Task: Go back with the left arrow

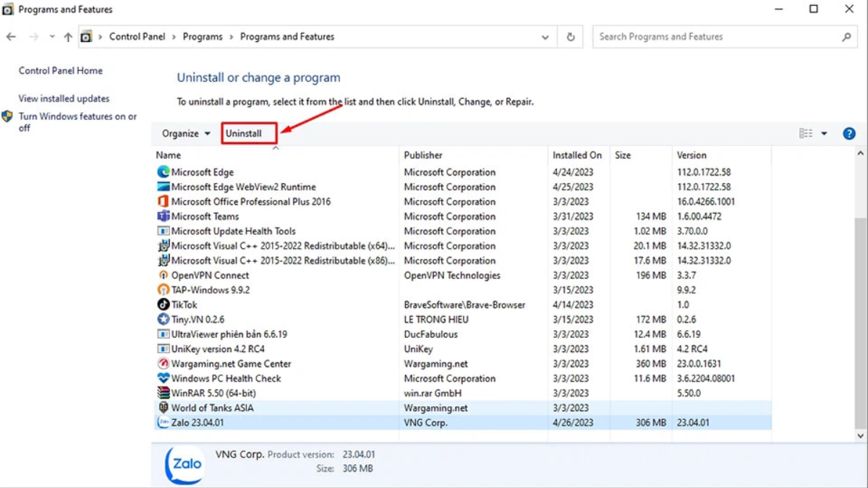Action: click(x=11, y=37)
